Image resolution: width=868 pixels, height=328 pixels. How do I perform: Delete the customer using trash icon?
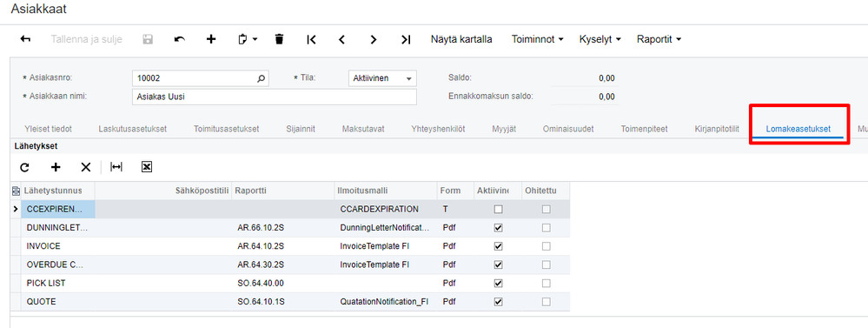280,39
